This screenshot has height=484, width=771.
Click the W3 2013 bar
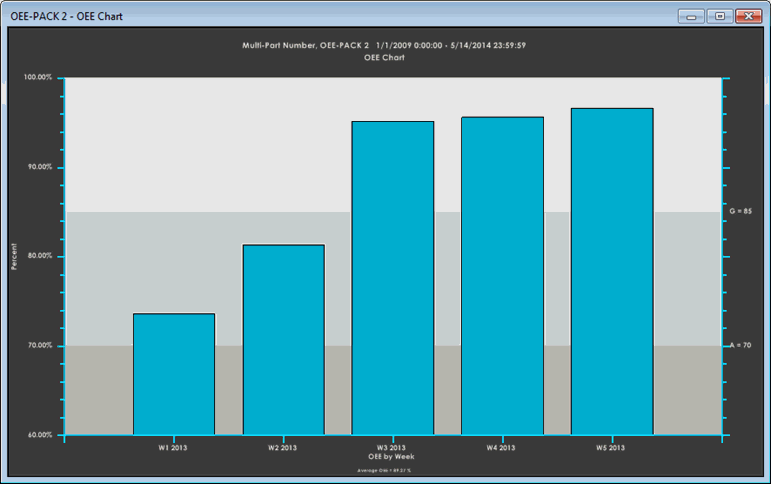pyautogui.click(x=392, y=278)
